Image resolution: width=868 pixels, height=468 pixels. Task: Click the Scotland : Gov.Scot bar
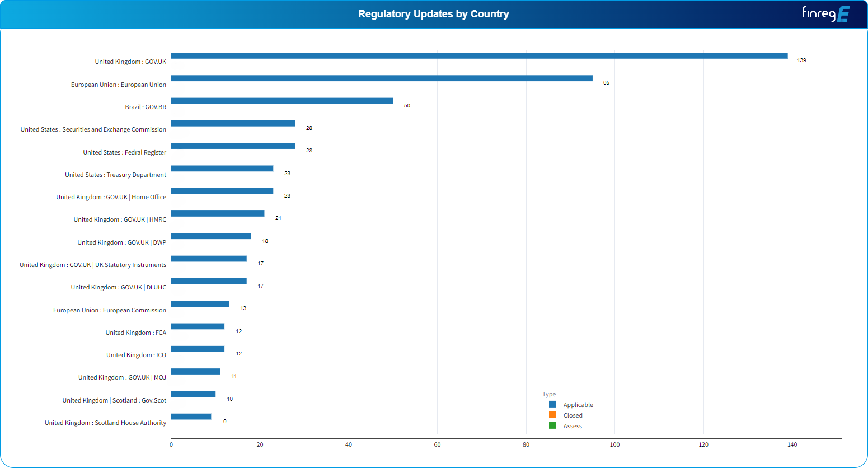193,394
